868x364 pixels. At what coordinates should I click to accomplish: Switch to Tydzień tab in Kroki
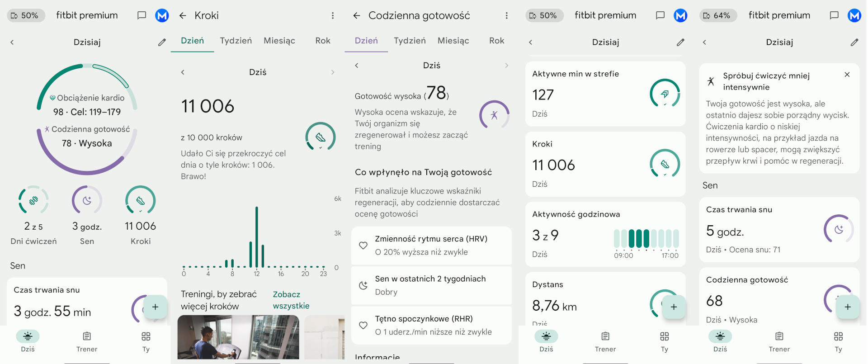click(x=236, y=41)
